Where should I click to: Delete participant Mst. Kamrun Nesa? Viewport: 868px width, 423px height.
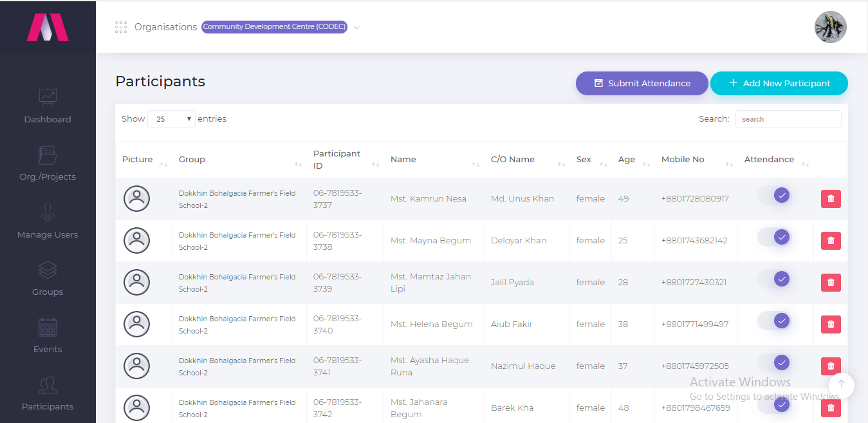coord(831,199)
